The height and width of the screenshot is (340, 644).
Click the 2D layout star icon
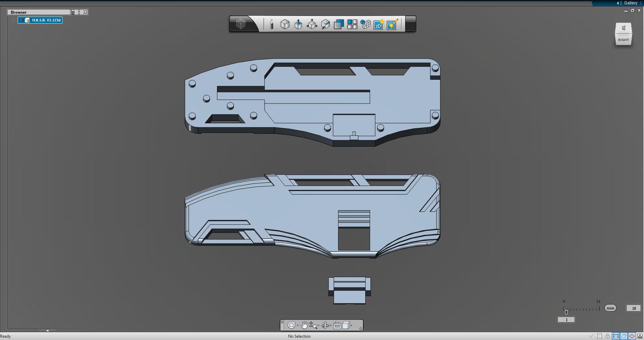click(379, 24)
